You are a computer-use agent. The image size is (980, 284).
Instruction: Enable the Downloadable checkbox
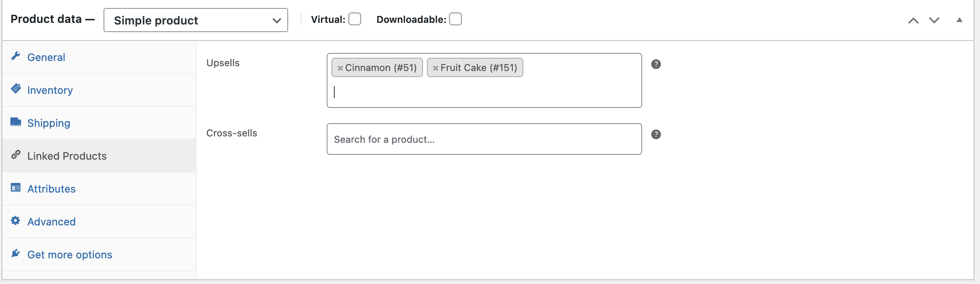(455, 19)
